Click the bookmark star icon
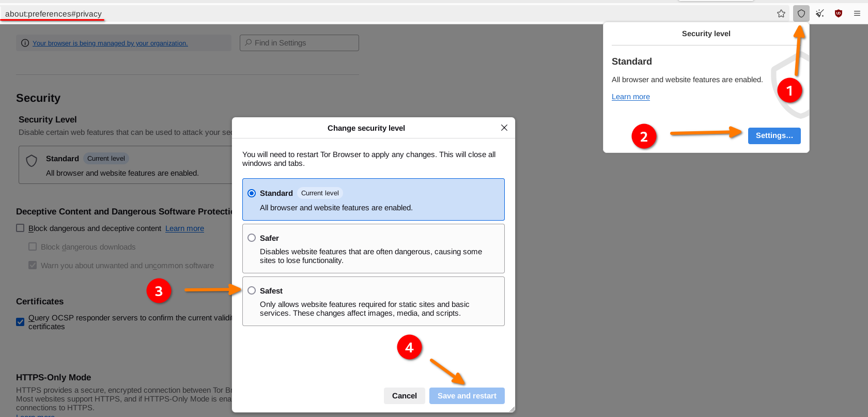This screenshot has width=868, height=417. (x=781, y=13)
